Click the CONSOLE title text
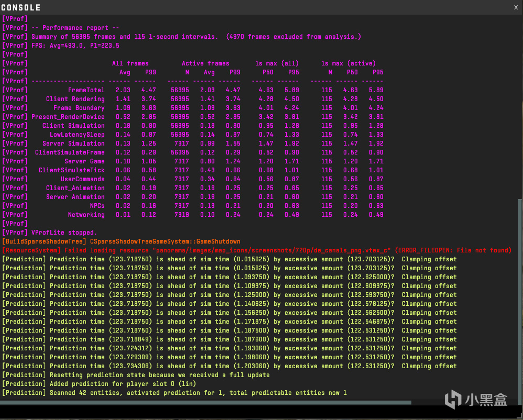The width and height of the screenshot is (523, 420). tap(20, 8)
